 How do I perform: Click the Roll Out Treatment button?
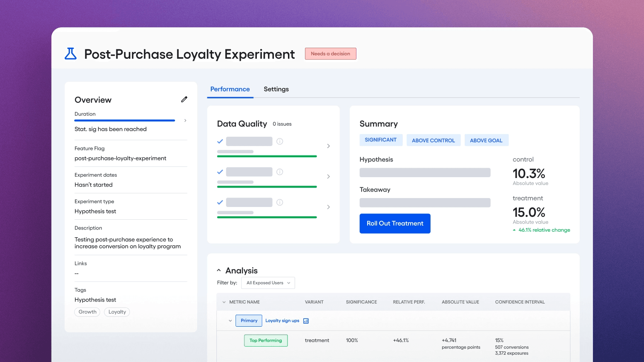[395, 224]
